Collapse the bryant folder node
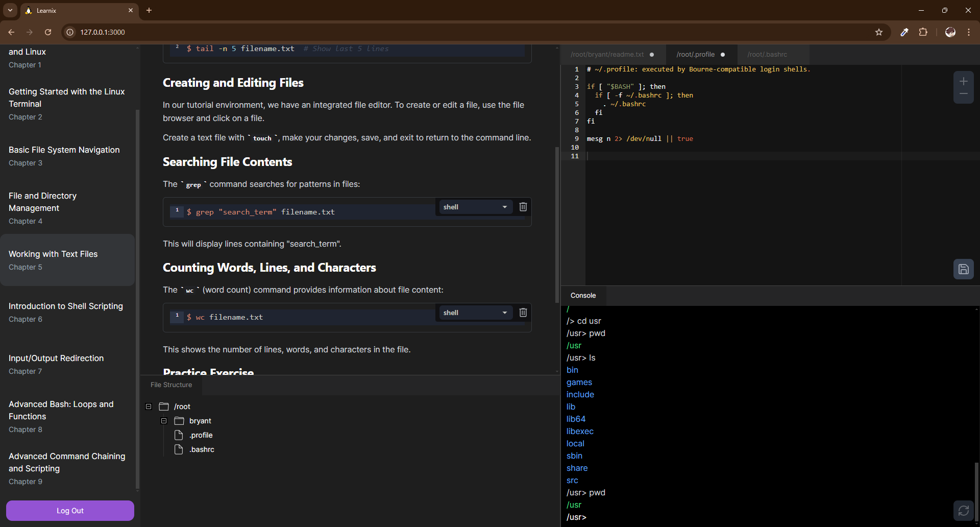The image size is (980, 527). click(x=164, y=421)
